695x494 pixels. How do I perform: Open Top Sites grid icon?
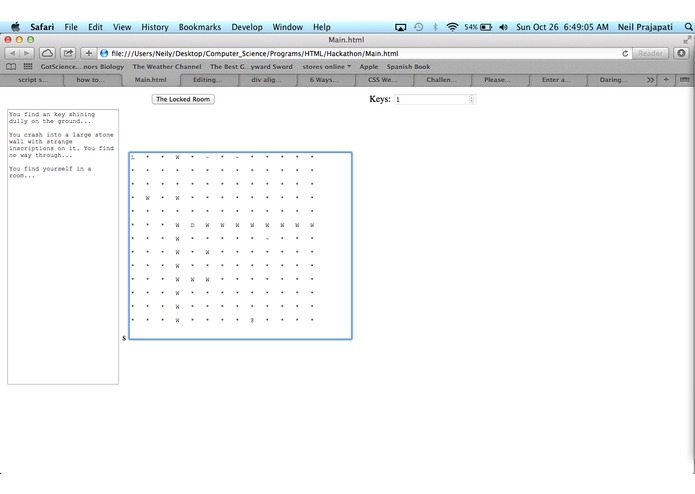(28, 66)
